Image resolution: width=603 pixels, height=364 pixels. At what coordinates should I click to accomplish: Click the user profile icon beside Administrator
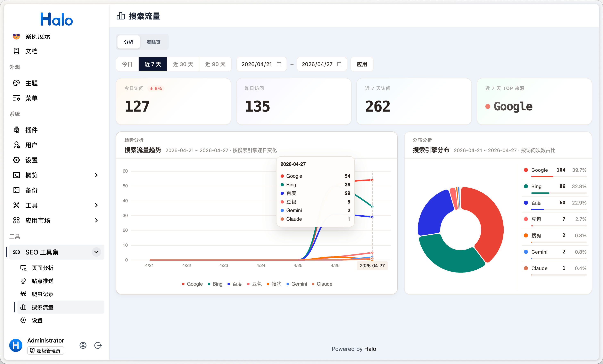point(83,345)
